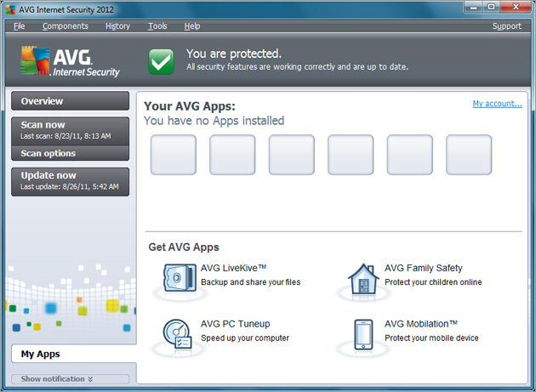The height and width of the screenshot is (392, 536).
Task: Click the AVG LiveKive safe icon
Action: pyautogui.click(x=180, y=278)
